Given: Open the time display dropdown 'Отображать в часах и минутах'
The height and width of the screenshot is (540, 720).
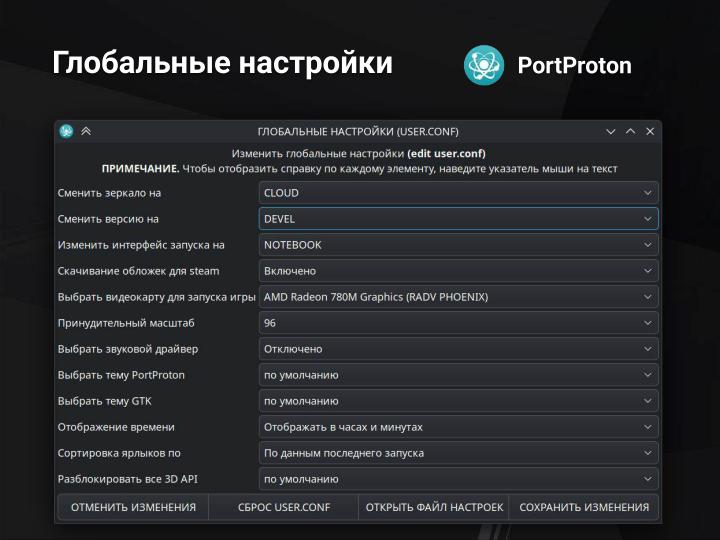Looking at the screenshot, I should 458,427.
